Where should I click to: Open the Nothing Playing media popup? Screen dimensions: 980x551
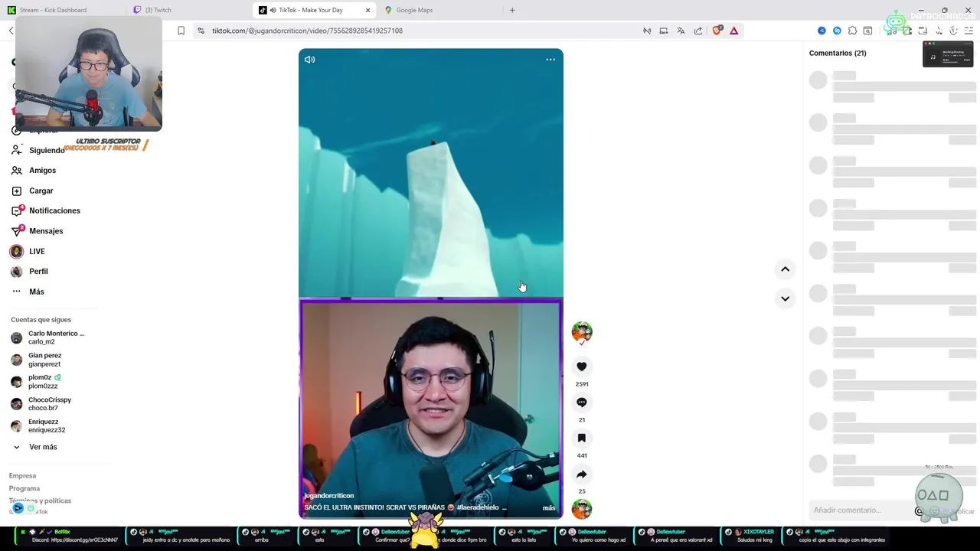pyautogui.click(x=948, y=55)
